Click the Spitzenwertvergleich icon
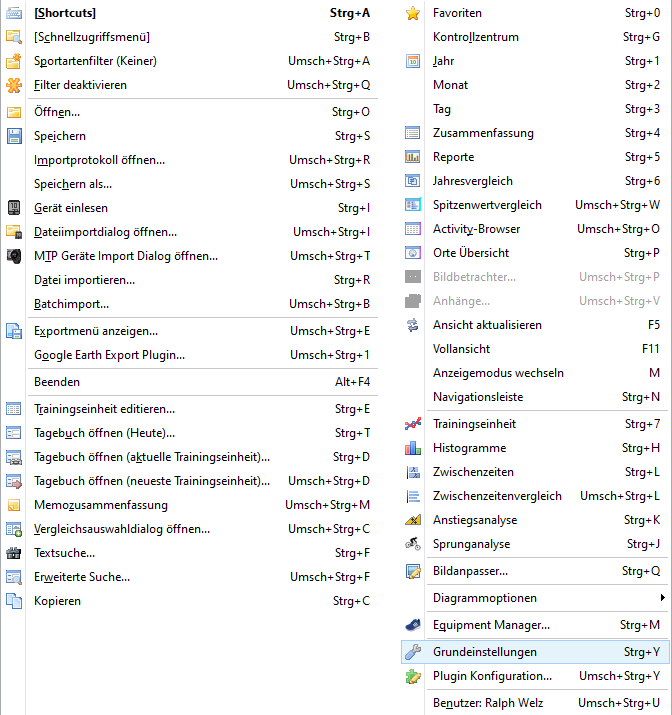Screen dimensions: 672x715 tap(413, 205)
